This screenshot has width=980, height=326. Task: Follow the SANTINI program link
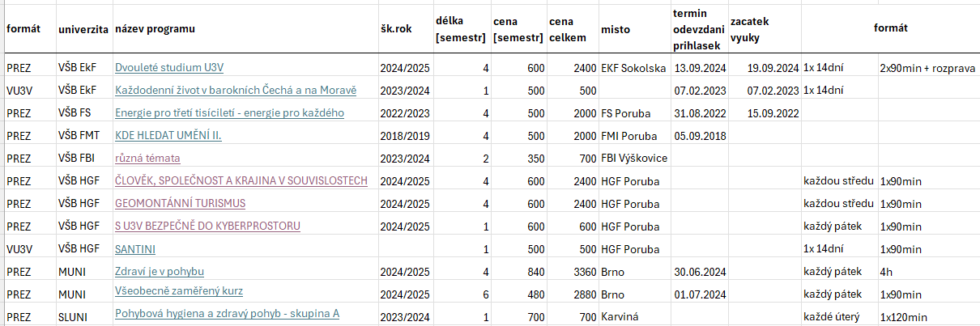pos(135,249)
